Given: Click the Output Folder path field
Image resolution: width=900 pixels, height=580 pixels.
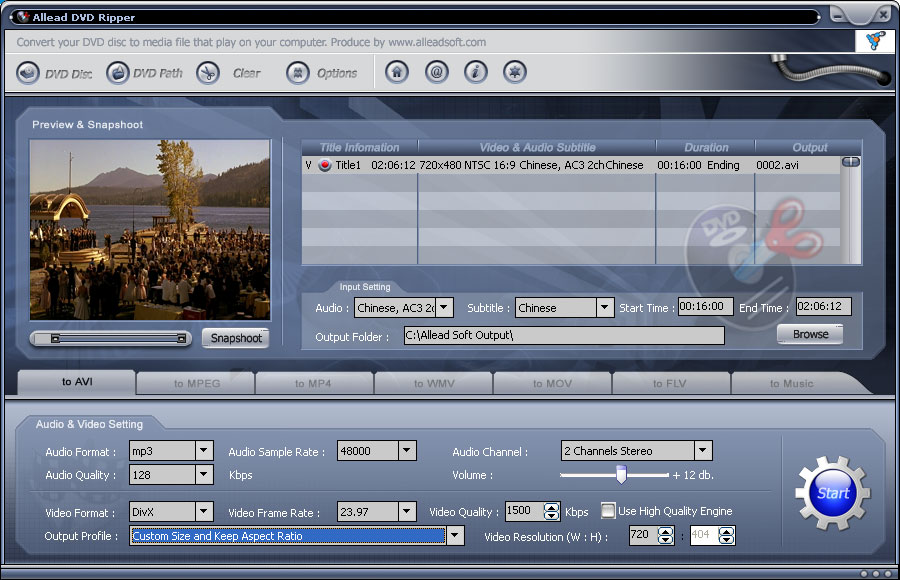Looking at the screenshot, I should (564, 335).
